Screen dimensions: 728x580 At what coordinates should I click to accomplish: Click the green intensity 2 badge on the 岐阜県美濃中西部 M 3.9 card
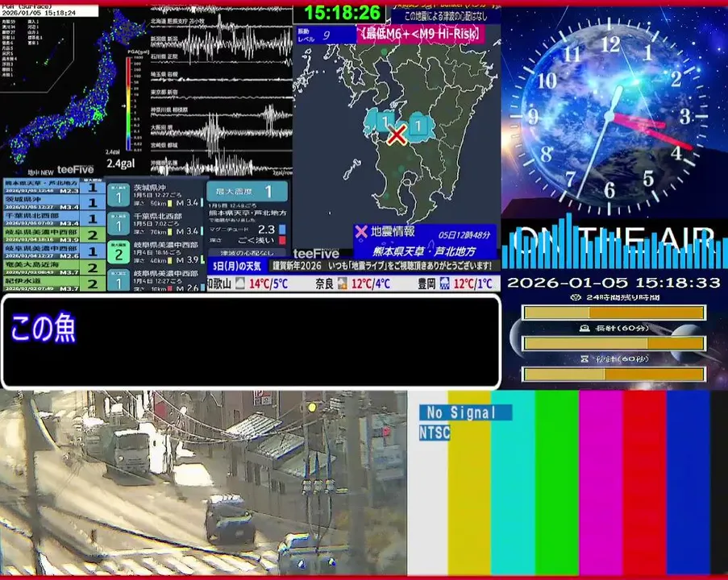119,252
